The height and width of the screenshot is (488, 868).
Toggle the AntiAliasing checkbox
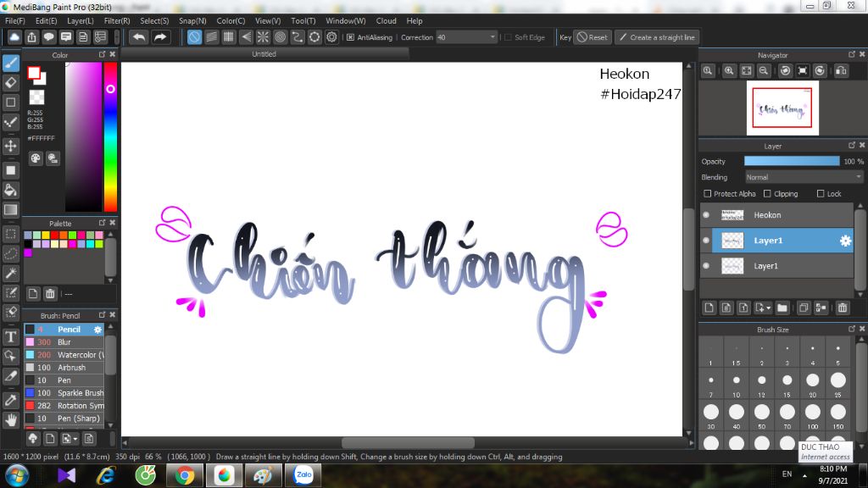click(x=350, y=37)
